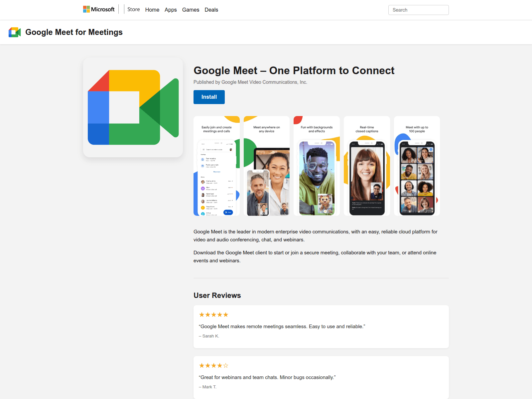Click the 'Google Meet for Meetings' page title
The image size is (532, 399).
pos(74,32)
